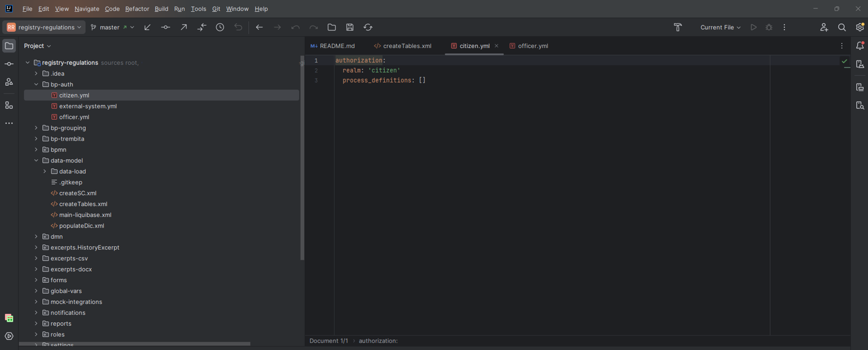
Task: Switch to the officer.yml tab
Action: tap(529, 46)
